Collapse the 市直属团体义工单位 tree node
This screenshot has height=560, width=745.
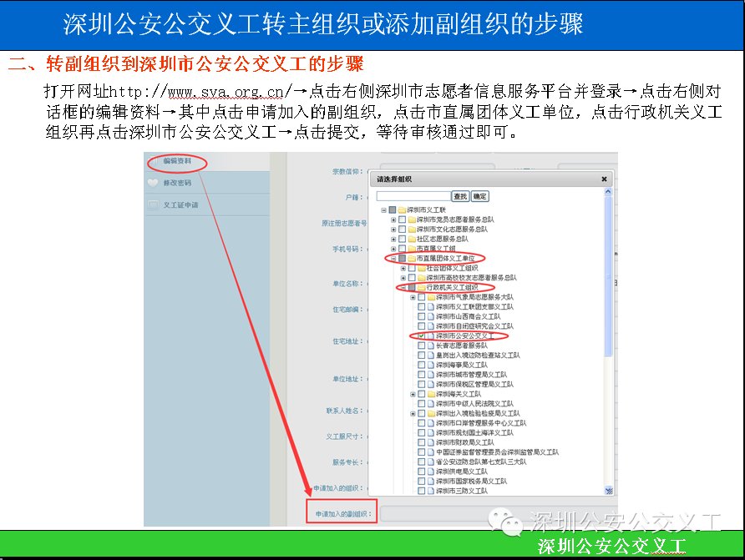(394, 258)
